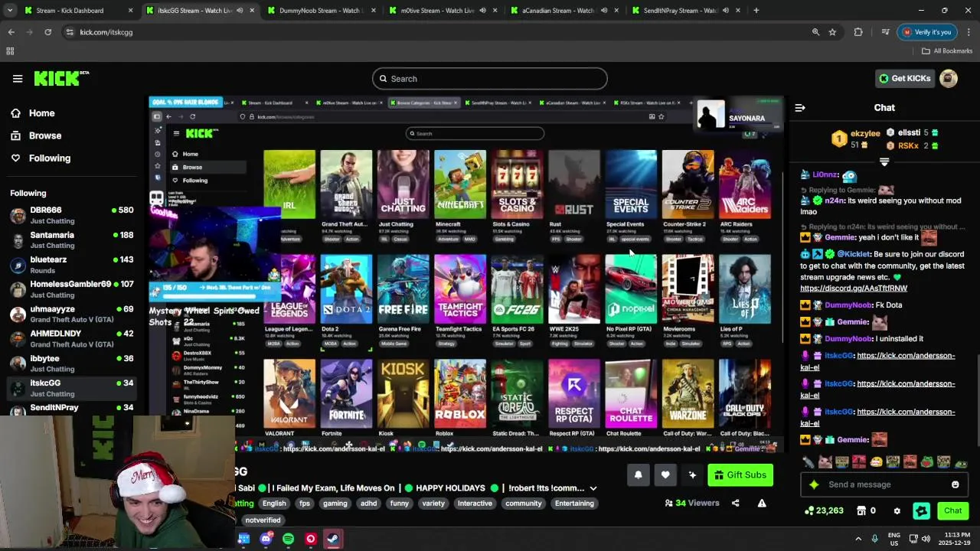The image size is (980, 551).
Task: Mute the SendItNPray Stream tab audio
Action: pyautogui.click(x=725, y=11)
